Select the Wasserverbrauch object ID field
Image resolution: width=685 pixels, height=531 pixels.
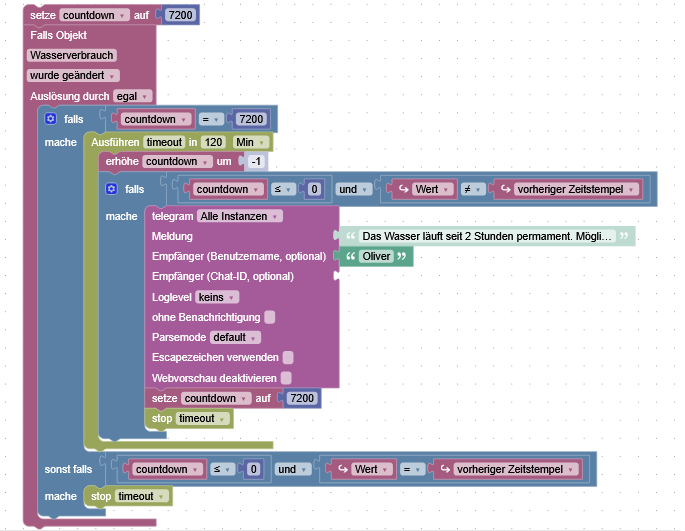(72, 56)
